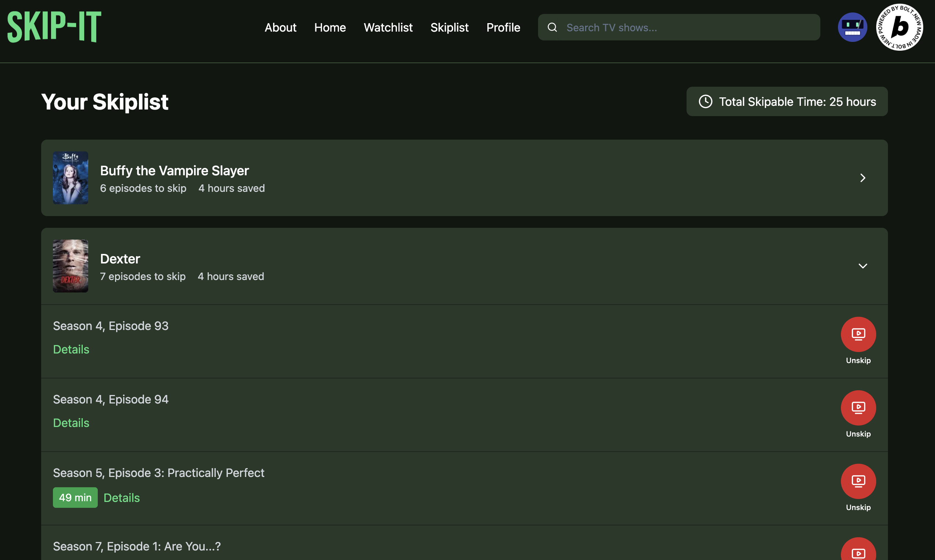Open the About page
Viewport: 935px width, 560px height.
click(x=280, y=28)
